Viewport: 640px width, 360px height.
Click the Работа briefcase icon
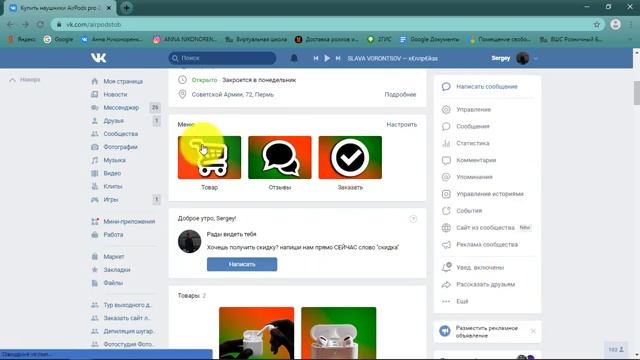(x=95, y=235)
